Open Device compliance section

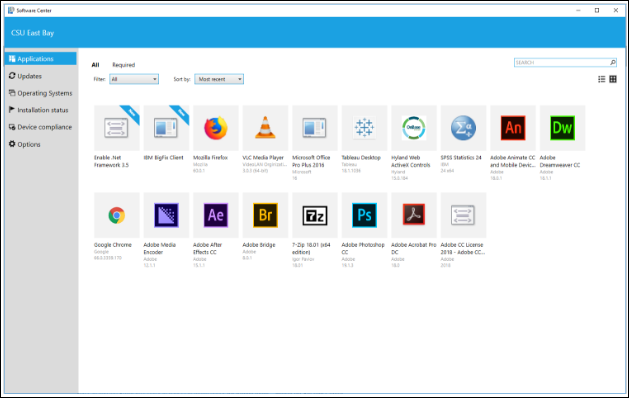pos(41,127)
